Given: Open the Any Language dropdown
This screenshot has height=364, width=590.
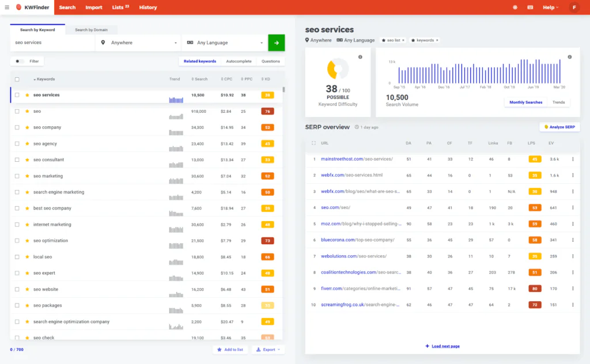Looking at the screenshot, I should [225, 43].
